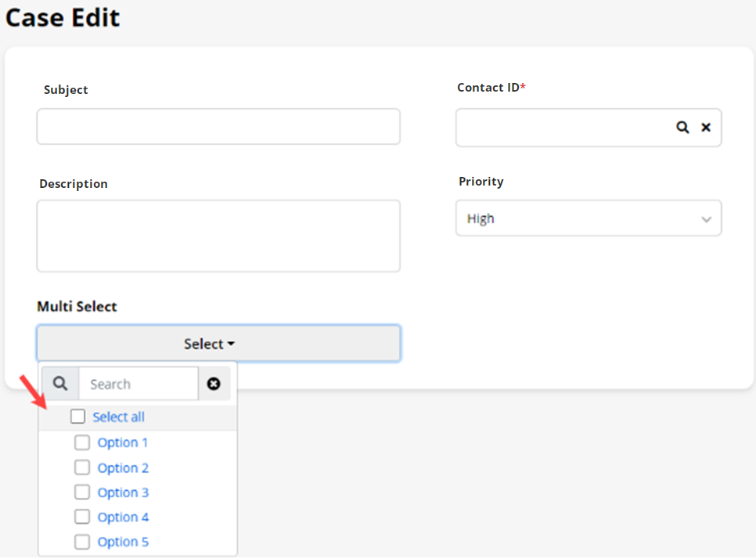Click the Contact ID search magnifier icon
Image resolution: width=756 pixels, height=559 pixels.
pos(682,128)
